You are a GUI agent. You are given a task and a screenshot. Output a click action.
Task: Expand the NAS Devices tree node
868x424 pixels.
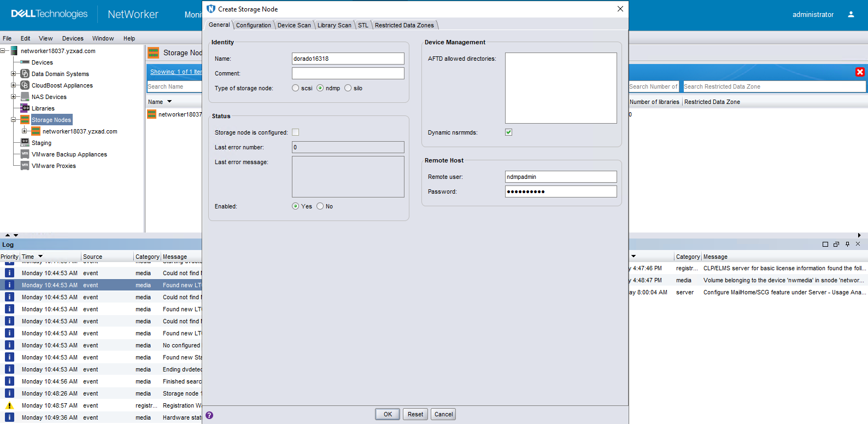[14, 97]
